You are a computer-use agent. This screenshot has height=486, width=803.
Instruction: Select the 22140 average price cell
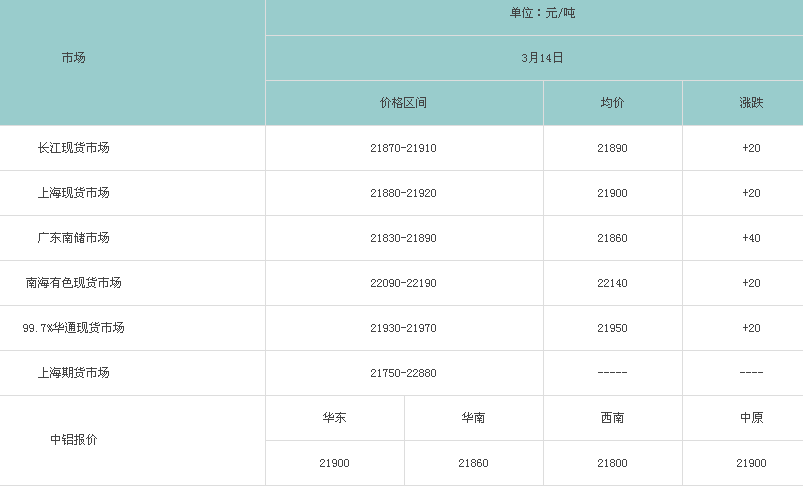click(x=612, y=283)
